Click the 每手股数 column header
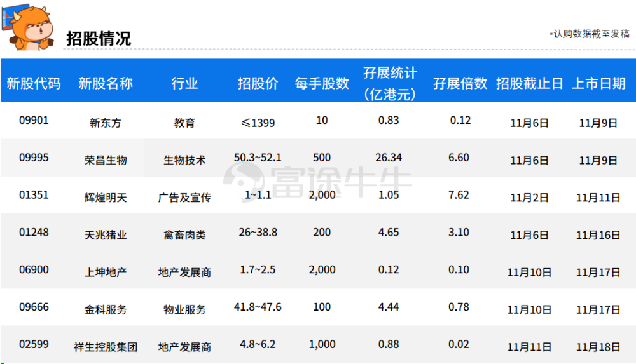The width and height of the screenshot is (636, 364). (x=322, y=83)
